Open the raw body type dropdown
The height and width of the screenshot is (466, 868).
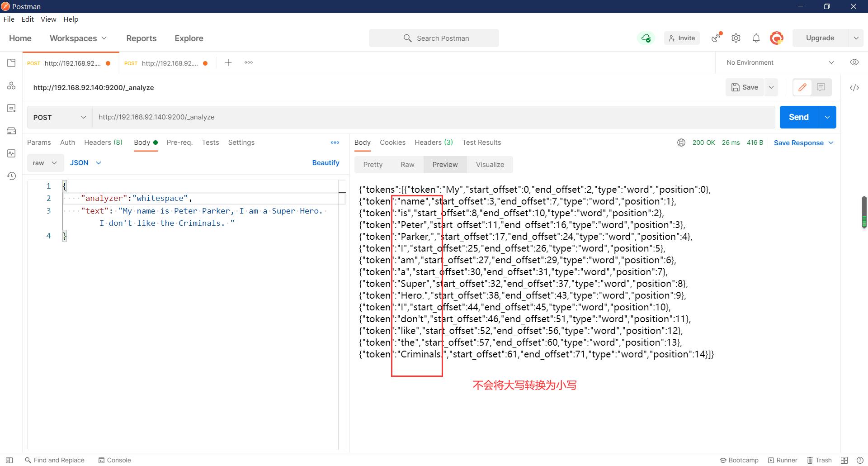click(x=45, y=163)
